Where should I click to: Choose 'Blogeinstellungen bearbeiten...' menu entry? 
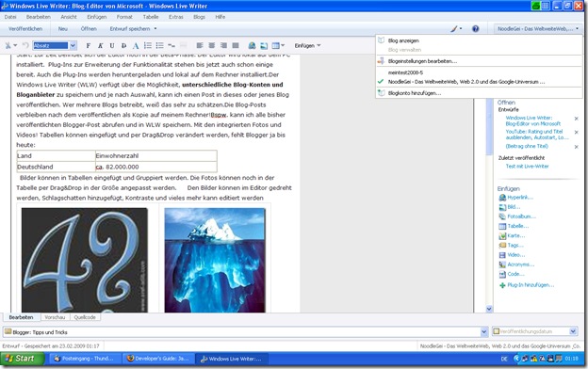coord(422,61)
